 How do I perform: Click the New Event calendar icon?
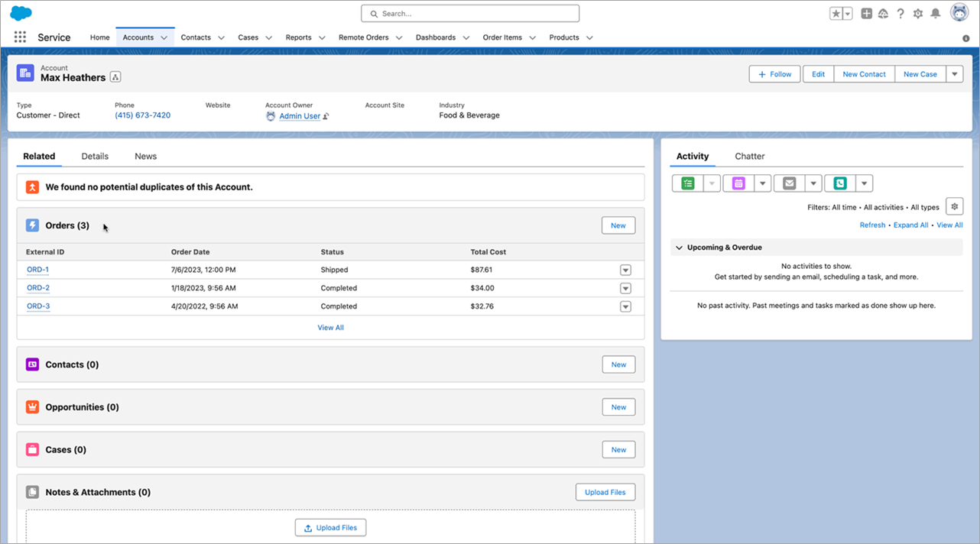[738, 183]
